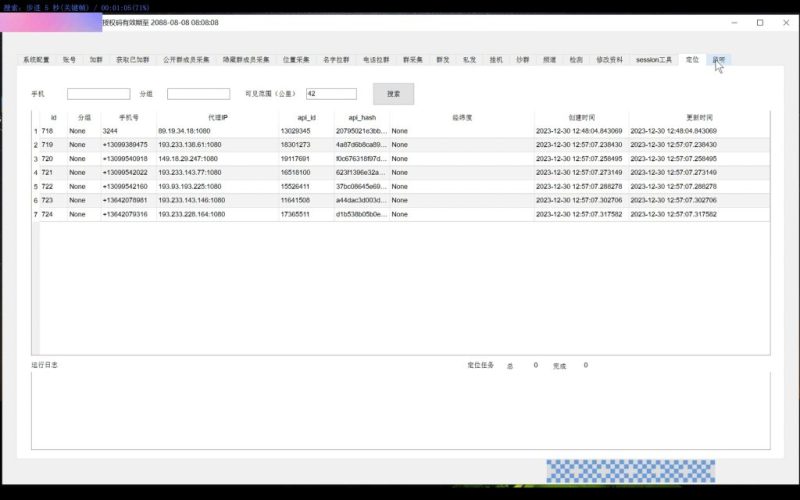The width and height of the screenshot is (800, 500).
Task: Click proxy IP 89.19.34.18:1080
Action: point(218,131)
